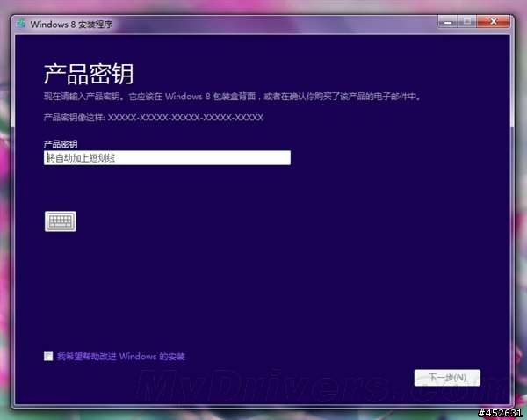This screenshot has width=527, height=420.
Task: Close the Windows 8 setup window
Action: 494,22
